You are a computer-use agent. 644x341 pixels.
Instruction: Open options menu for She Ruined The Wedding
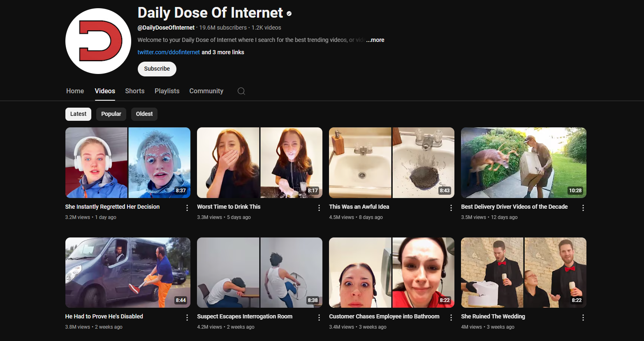583,318
